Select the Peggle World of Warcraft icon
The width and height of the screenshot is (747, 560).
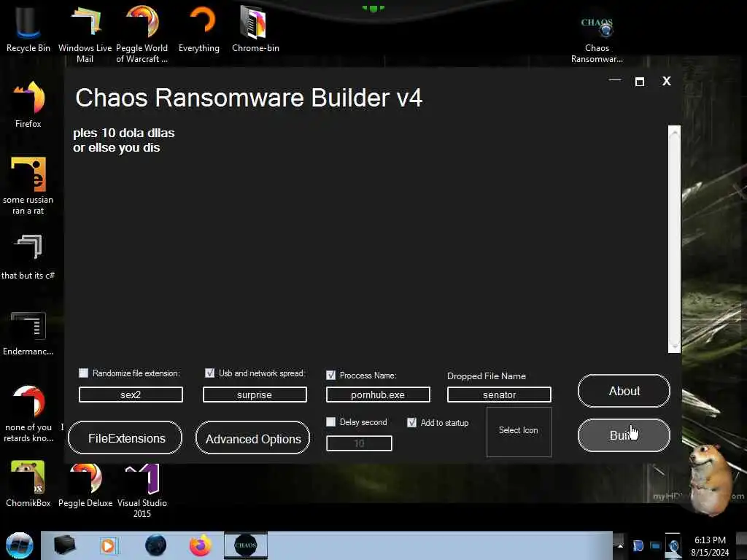[142, 34]
